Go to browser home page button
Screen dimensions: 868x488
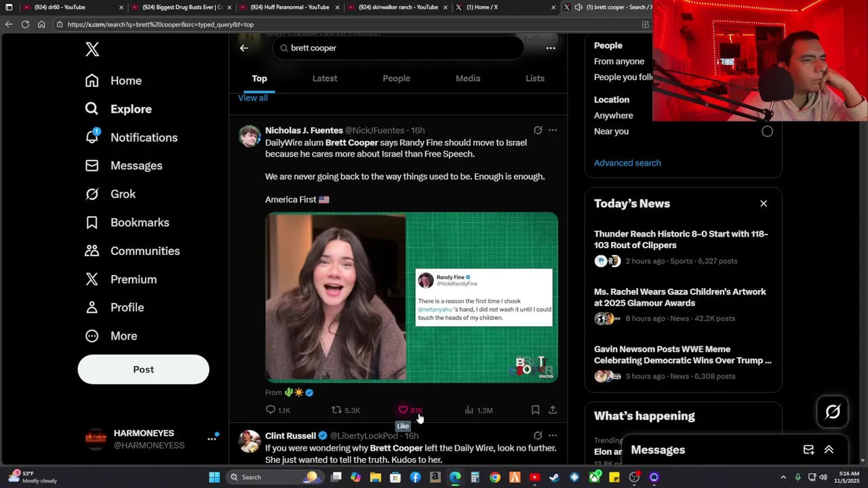point(41,24)
